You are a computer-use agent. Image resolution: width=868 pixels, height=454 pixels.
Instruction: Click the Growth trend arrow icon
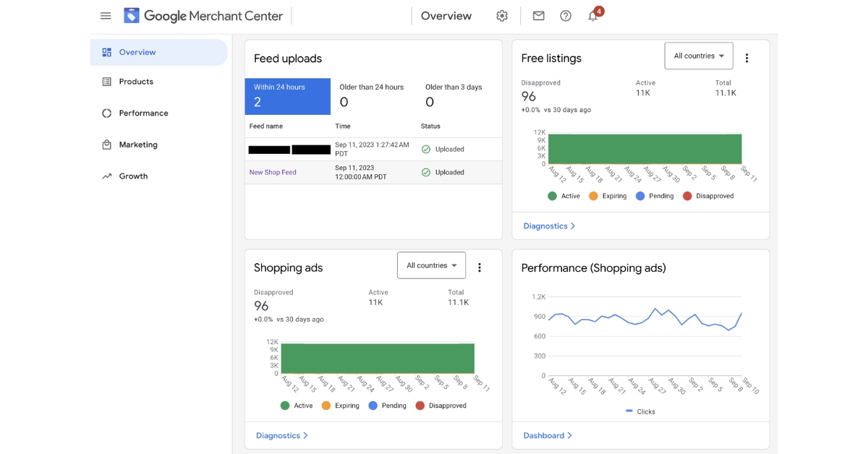106,176
